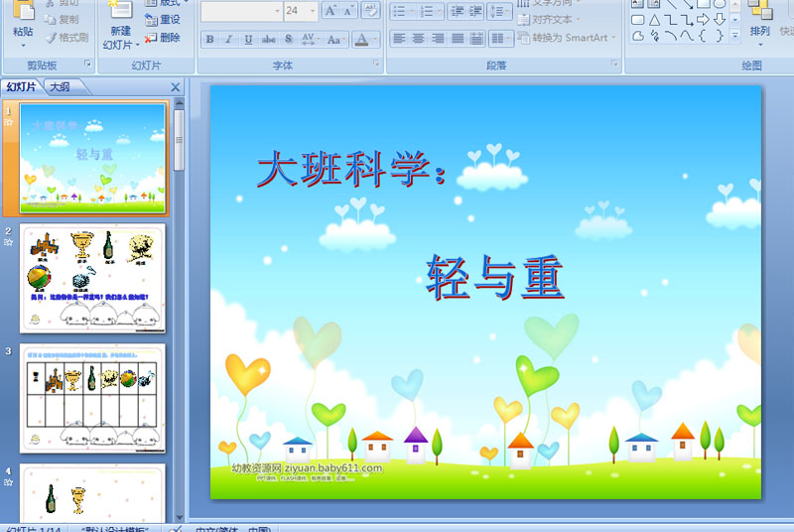Viewport: 794px width, 532px height.
Task: Toggle Italic formatting
Action: 229,40
